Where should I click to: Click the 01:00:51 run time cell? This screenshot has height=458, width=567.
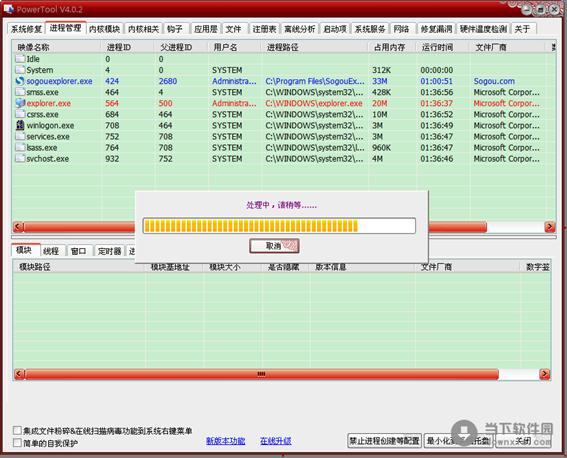(436, 81)
